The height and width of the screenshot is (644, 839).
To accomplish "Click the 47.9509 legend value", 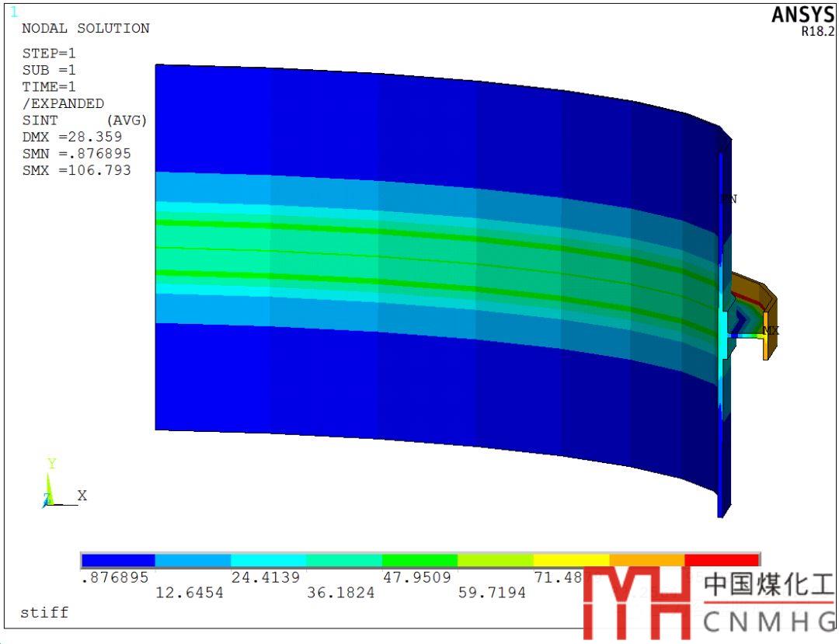I will 419,578.
